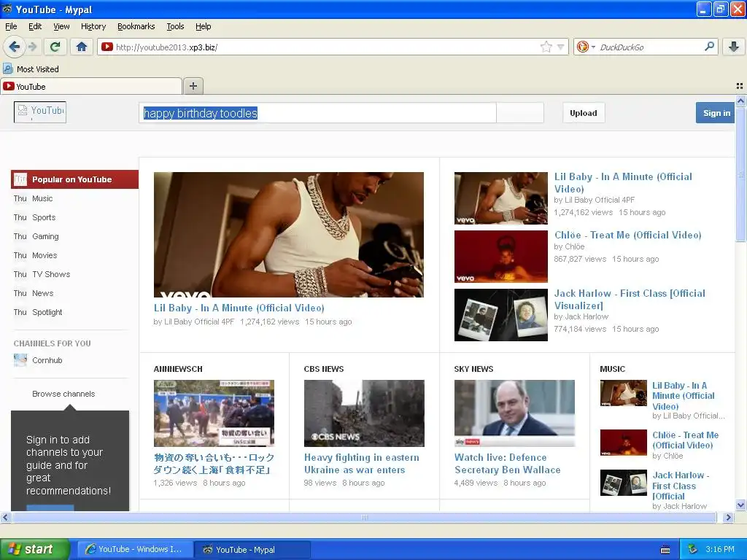Click the system tray icon beside the clock
This screenshot has height=560, width=747.
(693, 550)
